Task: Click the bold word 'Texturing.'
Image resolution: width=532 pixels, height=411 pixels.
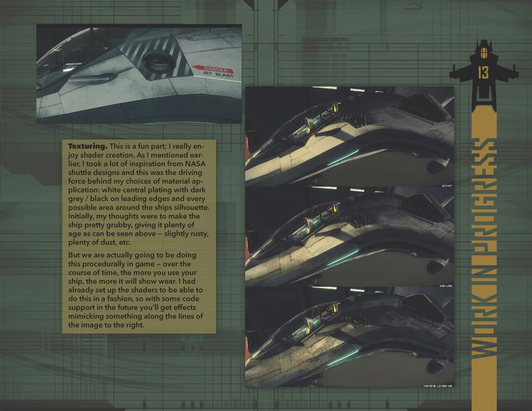Action: (x=88, y=146)
